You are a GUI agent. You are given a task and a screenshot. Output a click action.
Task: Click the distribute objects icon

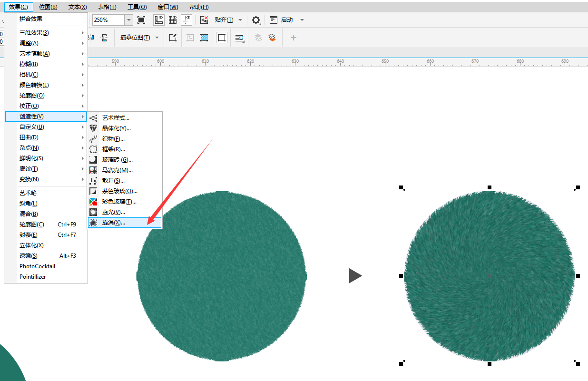[105, 38]
